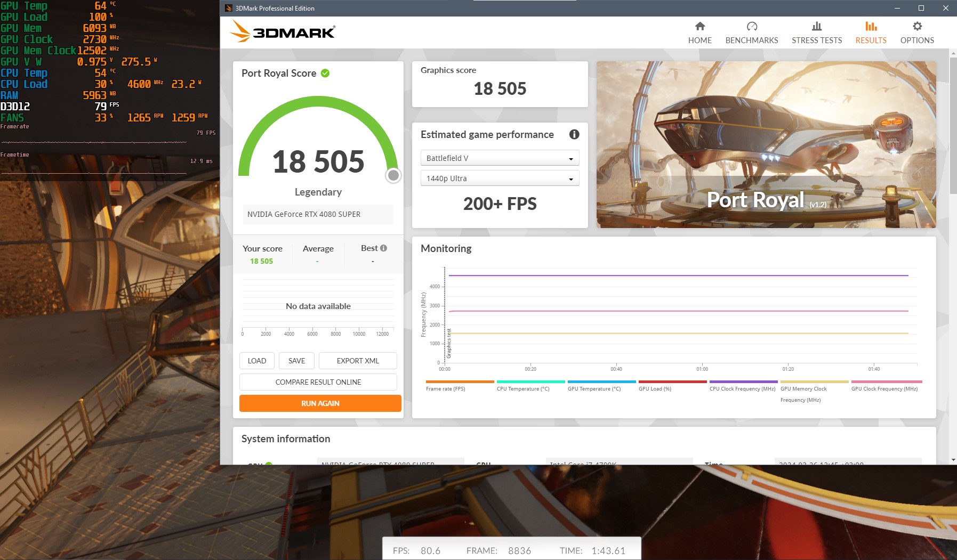The height and width of the screenshot is (560, 957).
Task: Click the System information heading
Action: coord(286,439)
